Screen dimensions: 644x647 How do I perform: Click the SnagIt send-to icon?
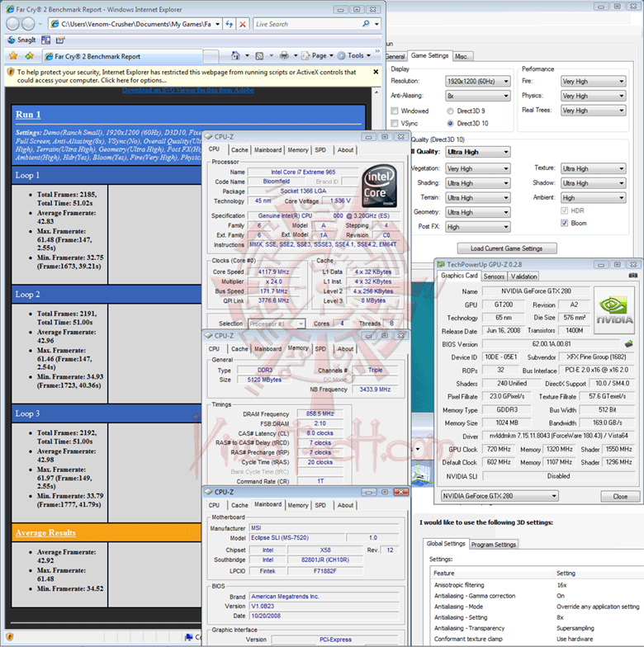[60, 40]
